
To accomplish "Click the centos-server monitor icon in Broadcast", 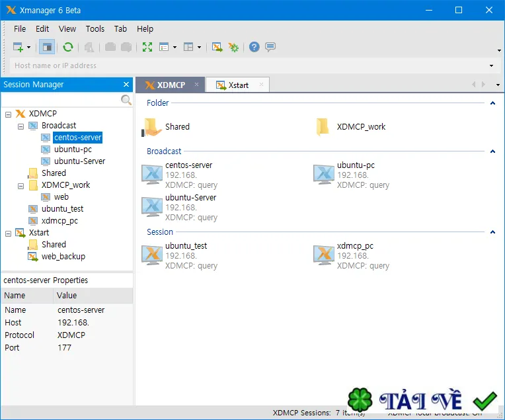I will (x=152, y=175).
